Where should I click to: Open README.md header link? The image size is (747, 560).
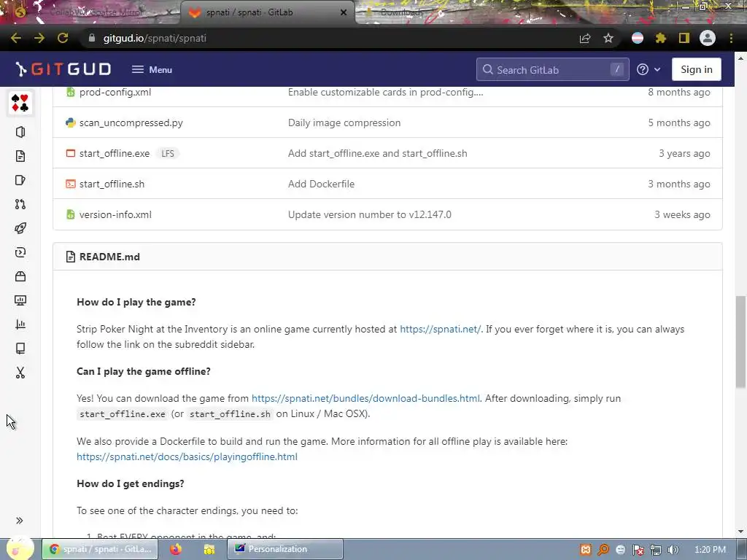click(x=109, y=257)
